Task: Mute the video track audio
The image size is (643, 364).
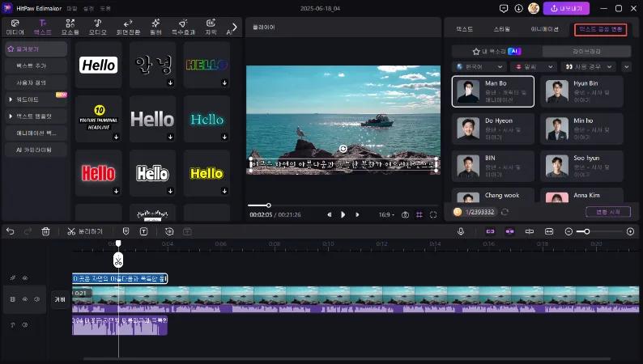Action: click(37, 299)
